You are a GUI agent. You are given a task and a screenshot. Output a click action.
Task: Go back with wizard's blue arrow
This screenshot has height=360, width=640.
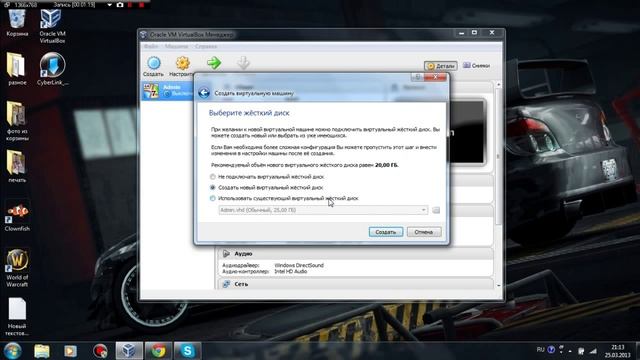[x=204, y=93]
